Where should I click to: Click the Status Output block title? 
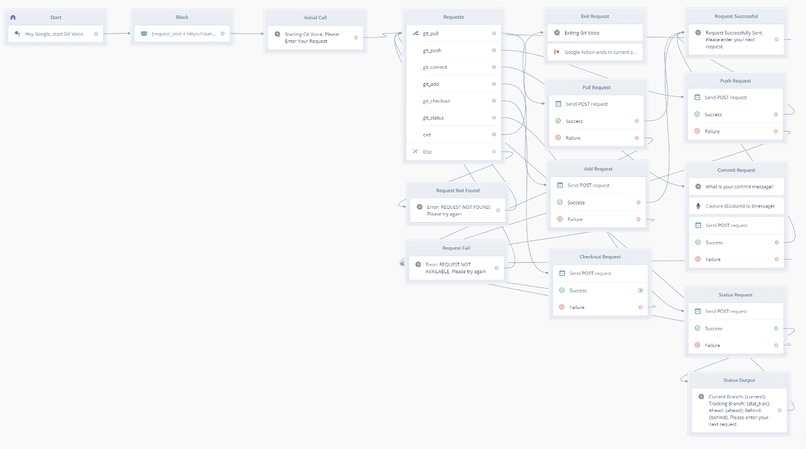pyautogui.click(x=739, y=380)
